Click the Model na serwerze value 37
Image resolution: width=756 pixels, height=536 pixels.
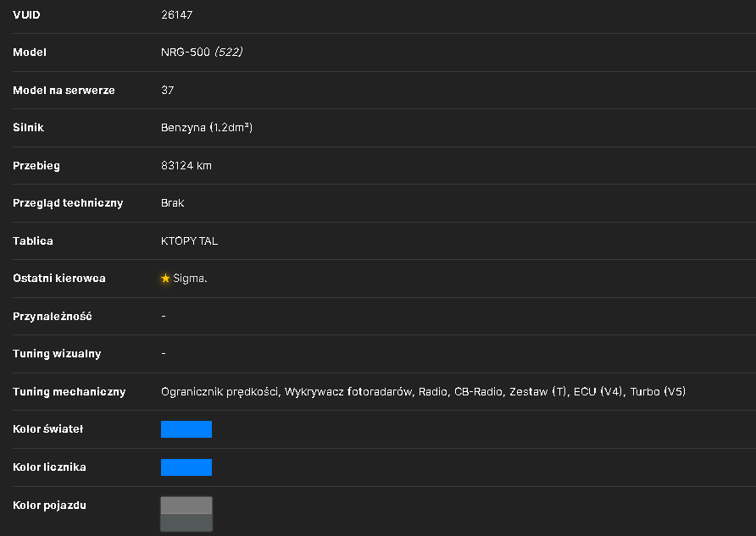coord(167,90)
